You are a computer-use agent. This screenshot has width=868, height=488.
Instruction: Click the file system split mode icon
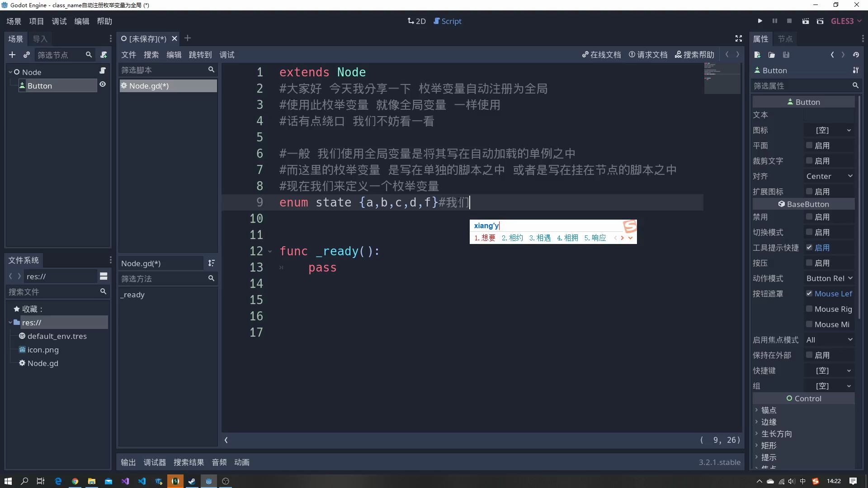(x=104, y=277)
